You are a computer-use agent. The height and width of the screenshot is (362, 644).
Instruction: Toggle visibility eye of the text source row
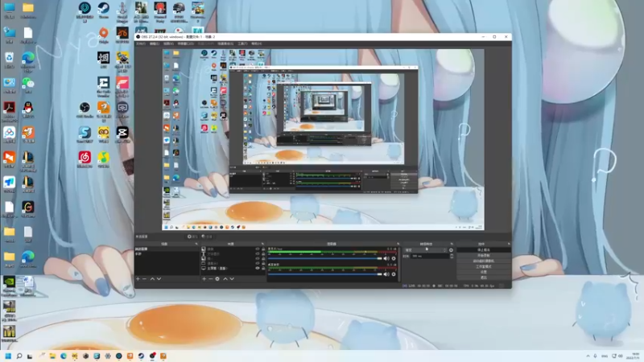click(258, 253)
